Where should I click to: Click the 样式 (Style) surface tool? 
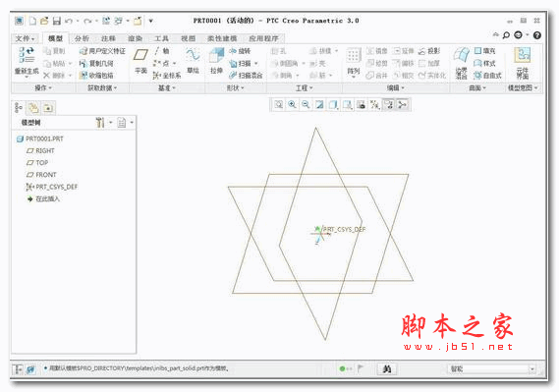tap(485, 64)
